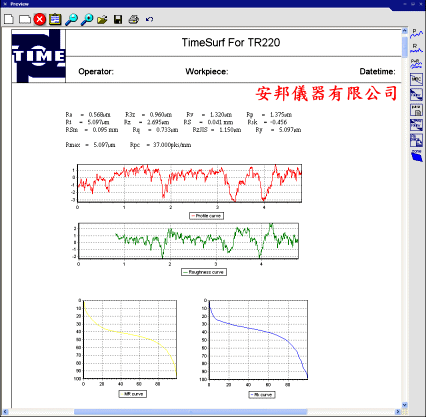Zoom out with the minus magnifier

click(71, 19)
